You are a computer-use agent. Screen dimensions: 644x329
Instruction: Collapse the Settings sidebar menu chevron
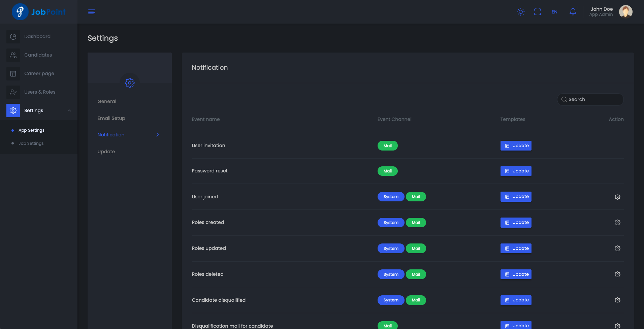coord(69,110)
